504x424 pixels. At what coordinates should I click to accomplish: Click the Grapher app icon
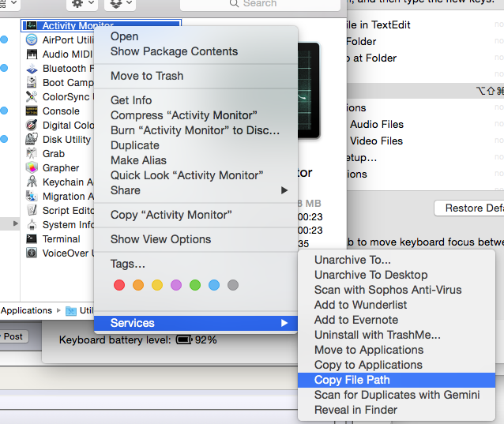pos(32,167)
